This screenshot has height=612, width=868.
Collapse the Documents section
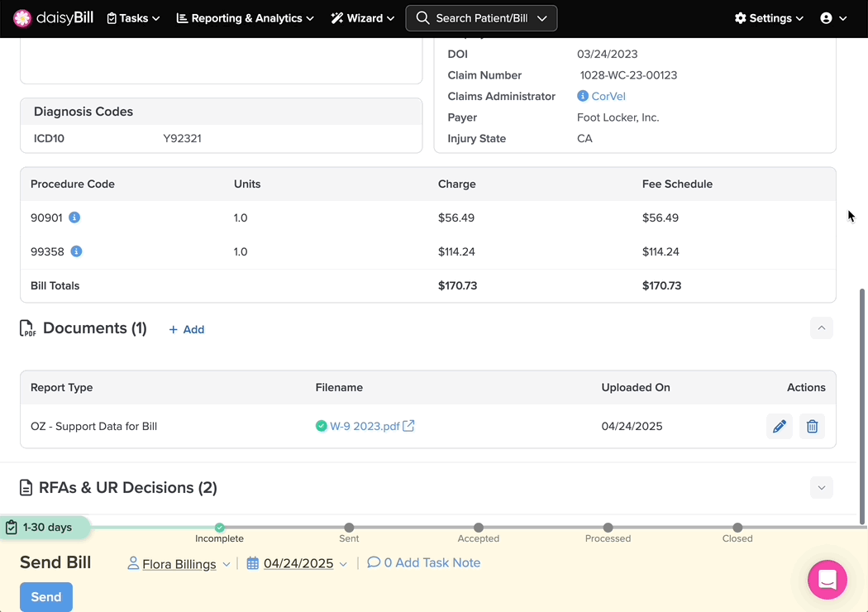[822, 328]
